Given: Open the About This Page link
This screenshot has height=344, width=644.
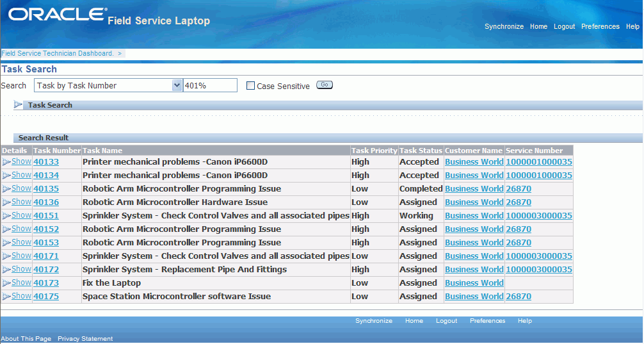Looking at the screenshot, I should pyautogui.click(x=26, y=339).
